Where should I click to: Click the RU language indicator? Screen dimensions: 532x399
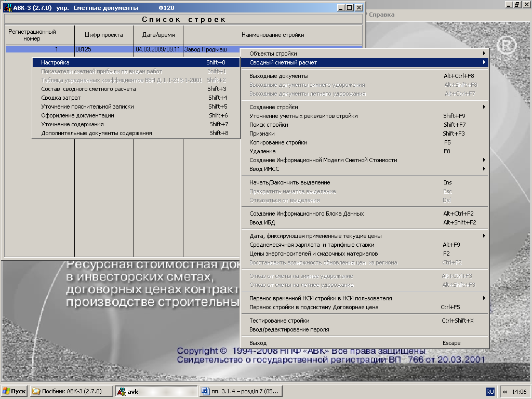[490, 392]
